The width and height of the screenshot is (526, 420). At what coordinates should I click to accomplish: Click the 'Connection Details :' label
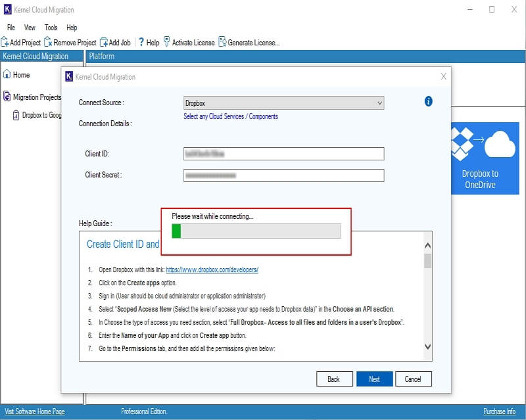[105, 124]
